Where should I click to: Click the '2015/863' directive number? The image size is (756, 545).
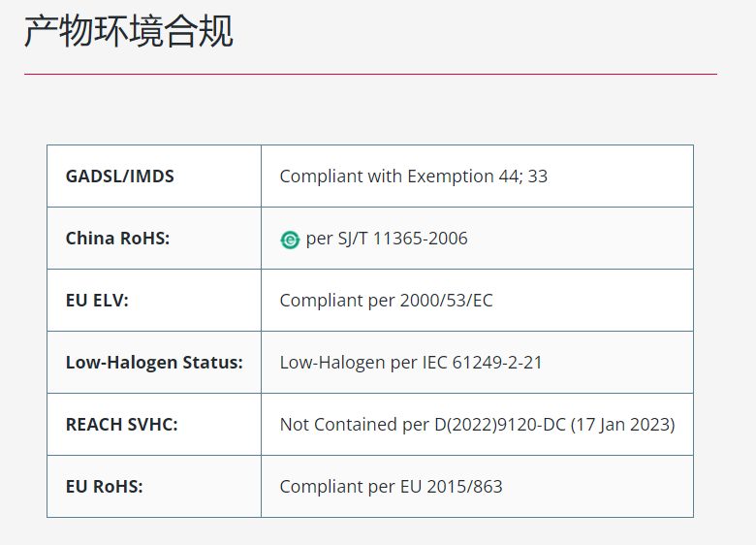[x=465, y=487]
